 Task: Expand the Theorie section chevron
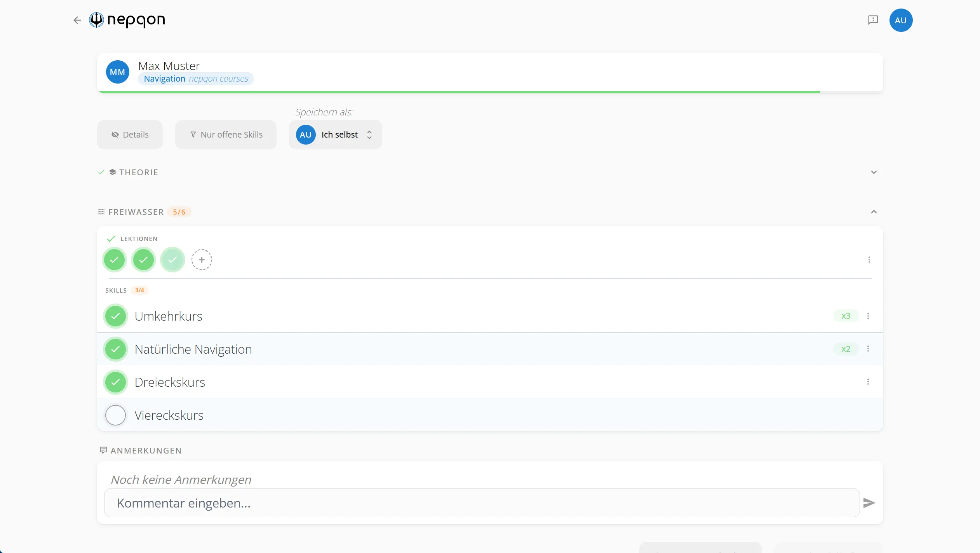coord(874,172)
